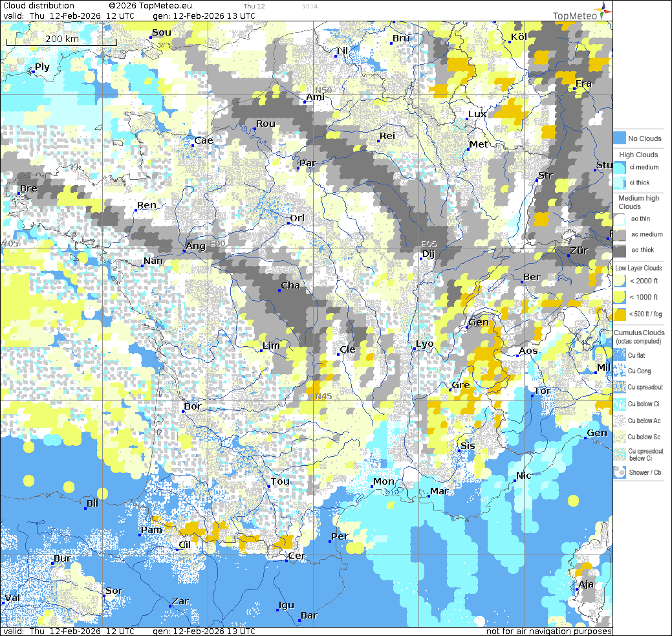Image resolution: width=672 pixels, height=636 pixels.
Task: Click the Cu flat legend icon
Action: coord(620,355)
